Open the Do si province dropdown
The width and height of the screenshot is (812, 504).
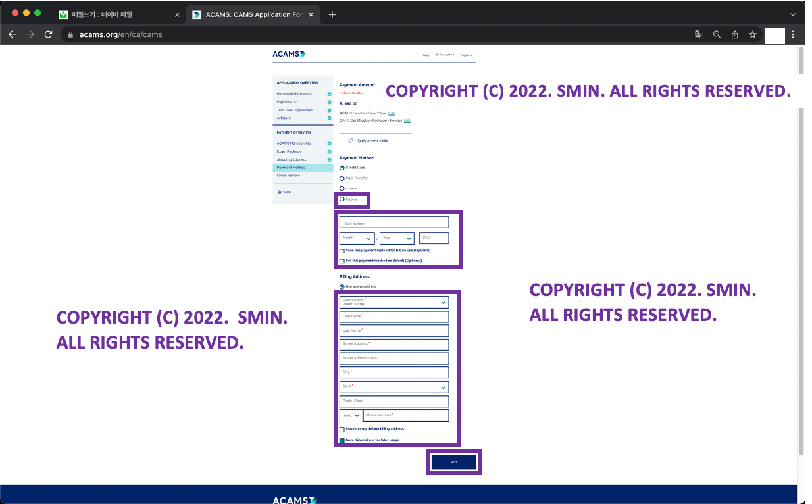click(x=394, y=387)
